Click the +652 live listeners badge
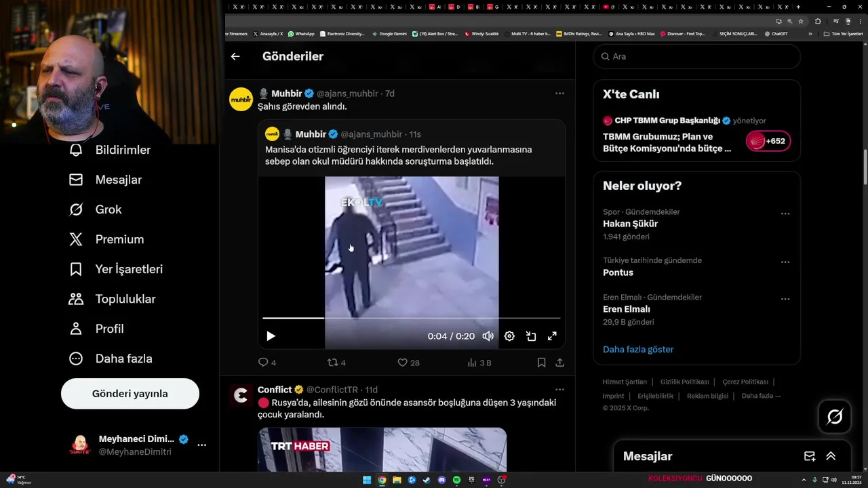Viewport: 868px width, 488px height. [x=768, y=141]
